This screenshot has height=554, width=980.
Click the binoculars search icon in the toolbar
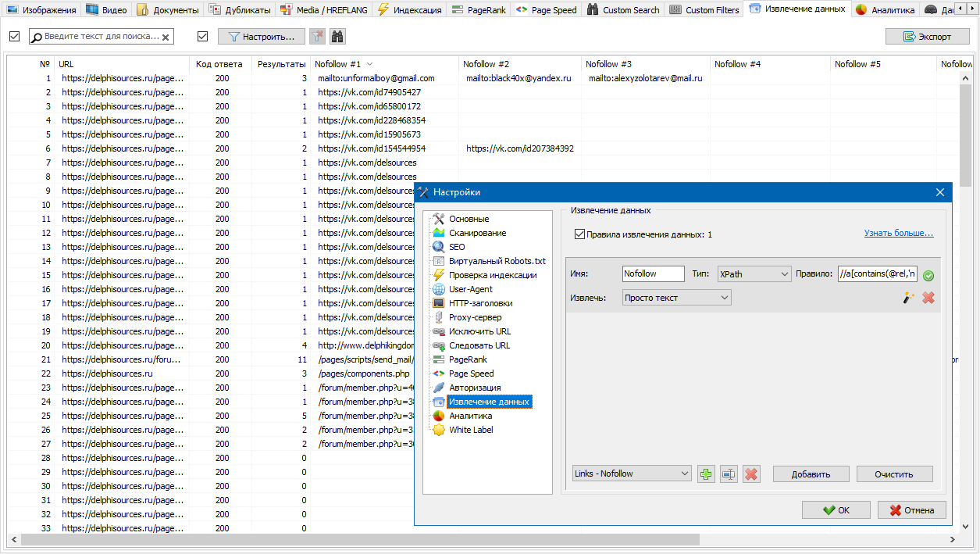point(337,37)
